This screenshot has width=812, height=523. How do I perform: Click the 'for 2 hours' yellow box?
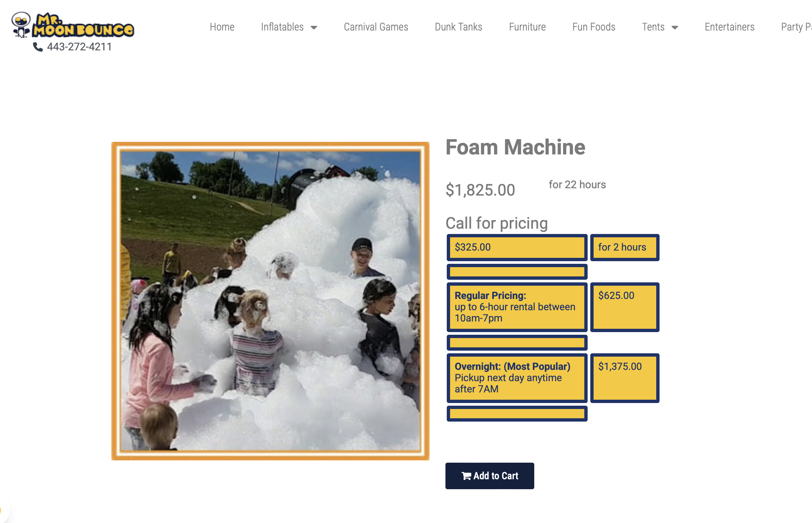pyautogui.click(x=624, y=247)
